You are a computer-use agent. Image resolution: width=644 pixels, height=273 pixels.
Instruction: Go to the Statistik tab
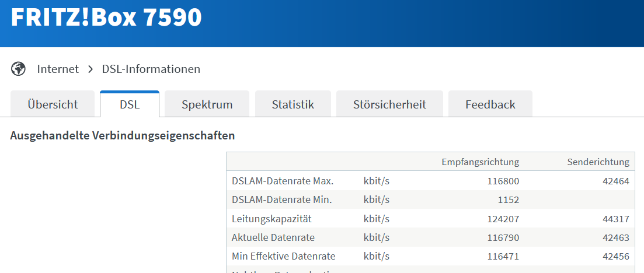click(293, 104)
